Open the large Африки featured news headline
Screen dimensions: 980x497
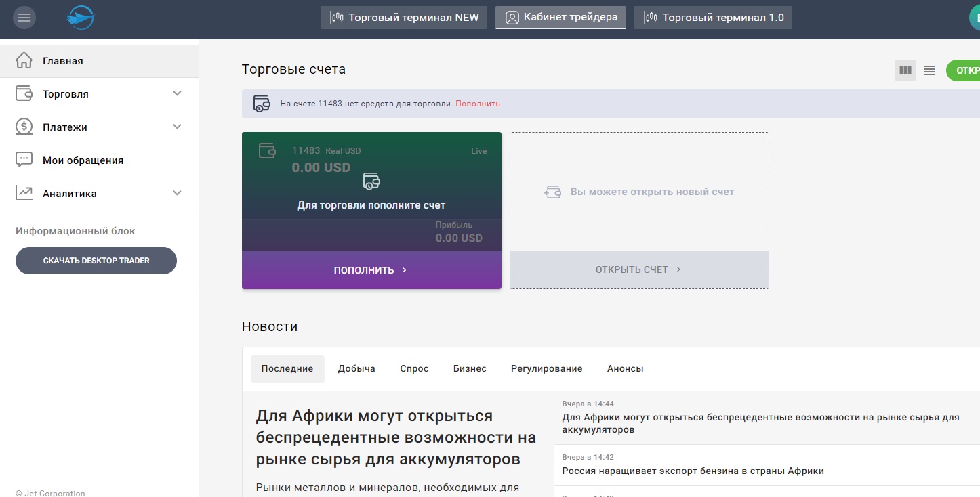396,437
